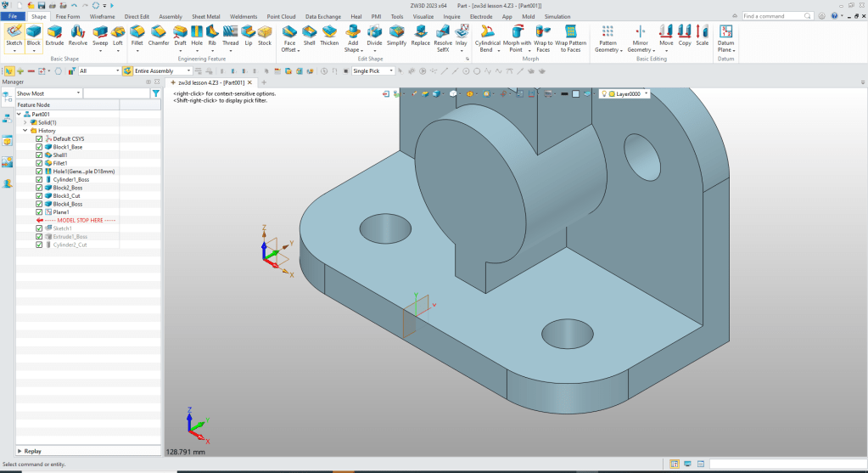The width and height of the screenshot is (868, 473).
Task: Click the Replay button at panel bottom
Action: click(32, 451)
